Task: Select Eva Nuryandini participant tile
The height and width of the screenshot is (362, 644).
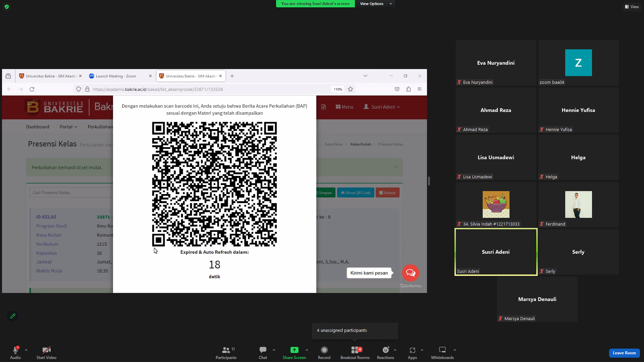Action: [x=496, y=63]
